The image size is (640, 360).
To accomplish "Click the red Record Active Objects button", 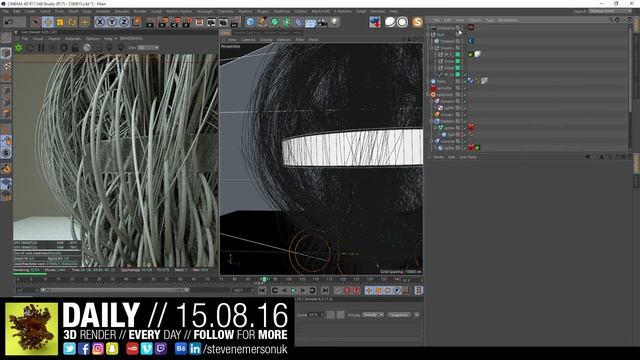I will point(347,290).
